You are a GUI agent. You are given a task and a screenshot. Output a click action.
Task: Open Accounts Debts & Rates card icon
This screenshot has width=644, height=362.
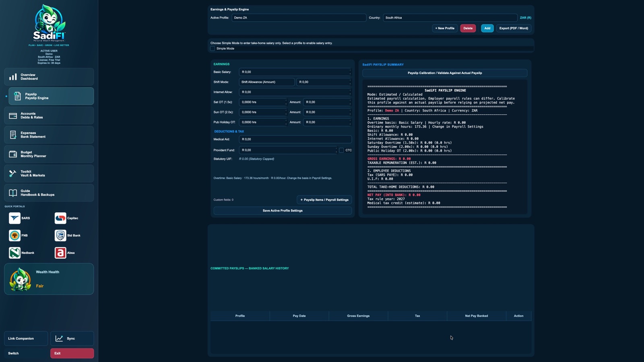point(13,115)
